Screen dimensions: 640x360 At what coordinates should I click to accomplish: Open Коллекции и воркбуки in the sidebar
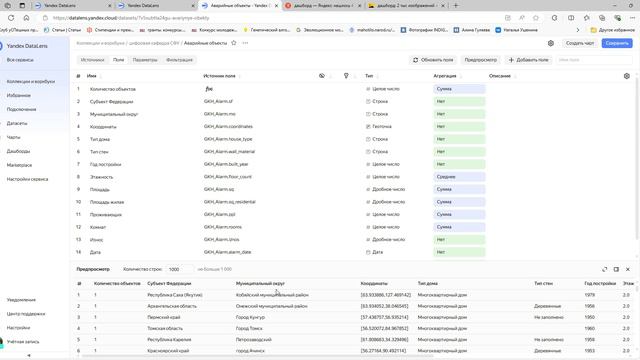click(31, 82)
